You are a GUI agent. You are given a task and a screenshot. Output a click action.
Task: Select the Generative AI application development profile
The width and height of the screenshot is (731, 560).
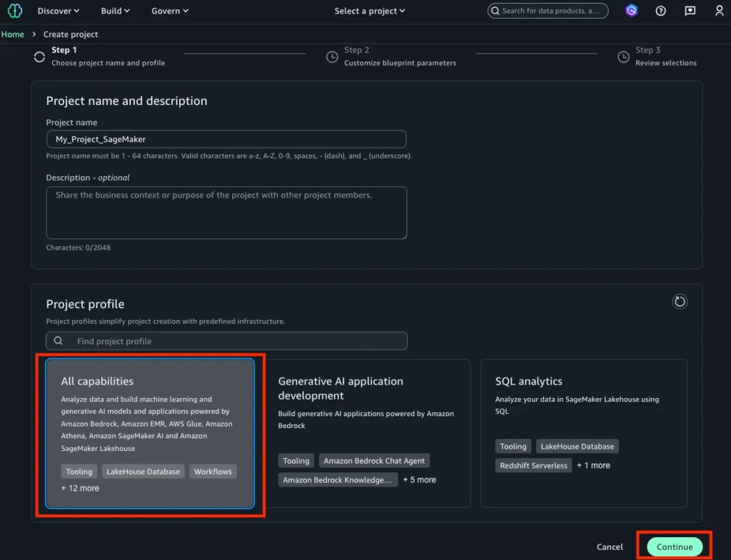tap(367, 433)
